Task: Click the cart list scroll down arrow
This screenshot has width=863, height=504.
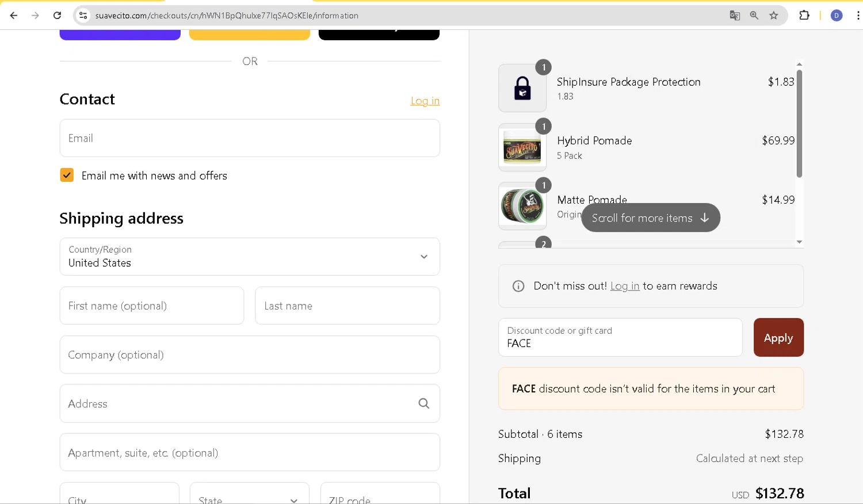Action: [x=799, y=242]
